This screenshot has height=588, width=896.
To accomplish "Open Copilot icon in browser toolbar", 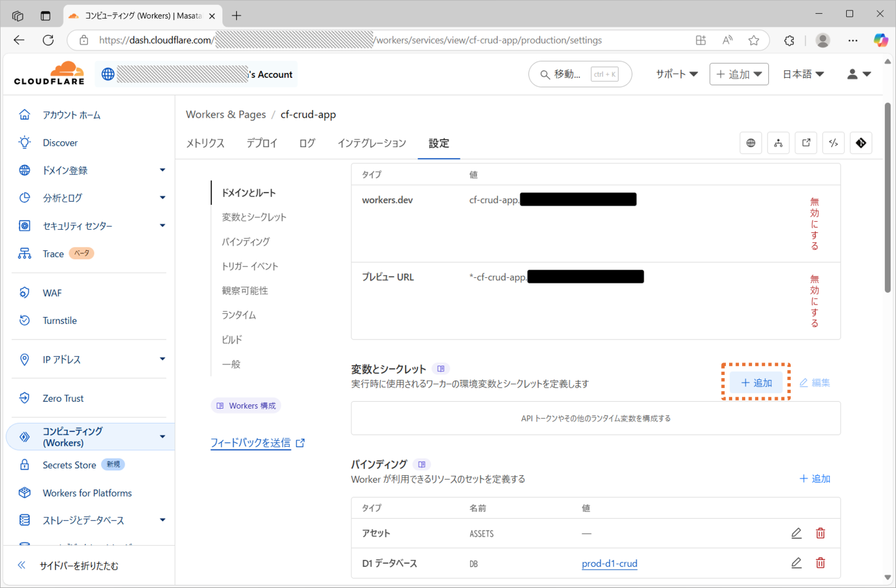I will (x=880, y=40).
